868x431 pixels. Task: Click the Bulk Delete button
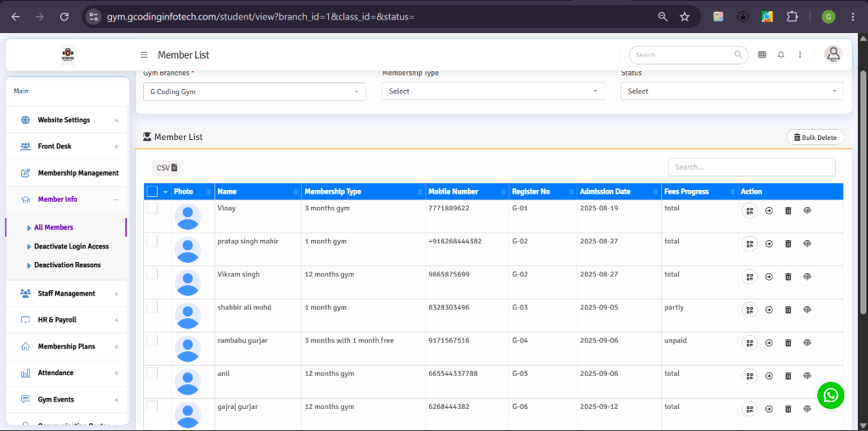(815, 137)
